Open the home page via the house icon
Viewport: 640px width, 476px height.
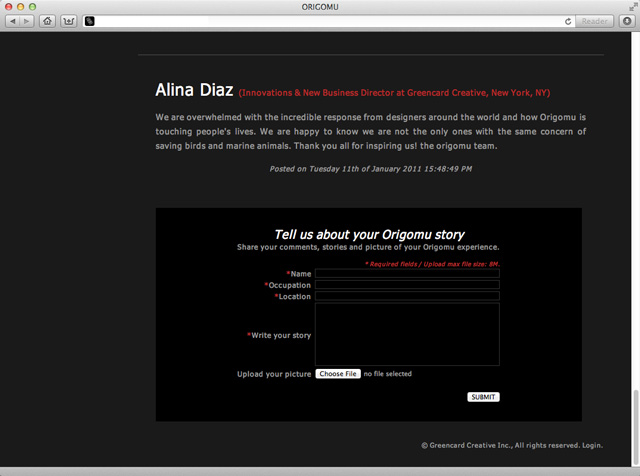[x=47, y=21]
